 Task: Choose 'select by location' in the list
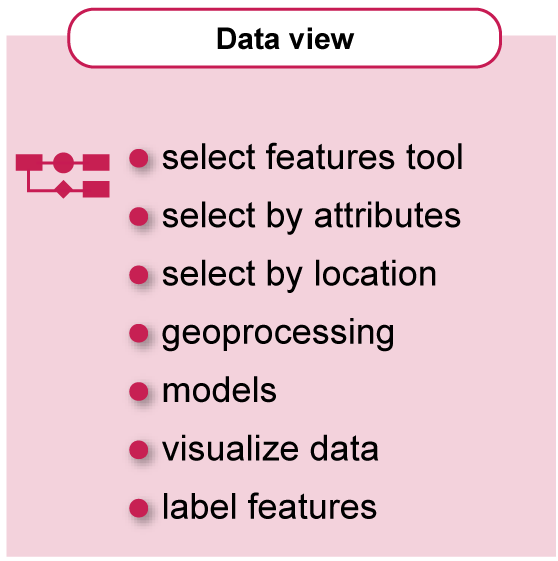click(299, 274)
